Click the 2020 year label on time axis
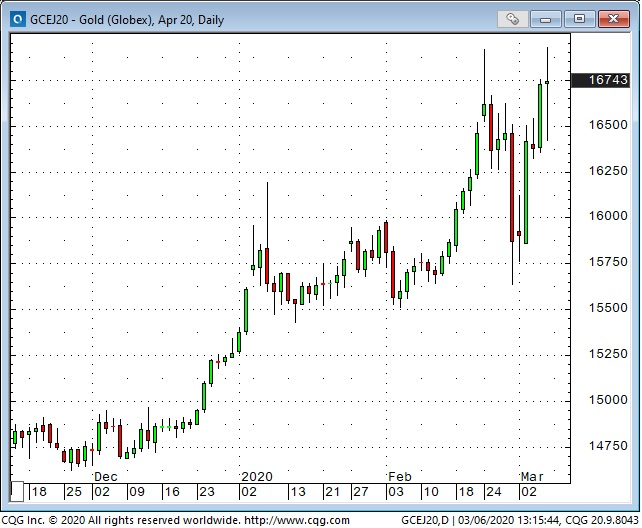642x528 pixels. coord(257,477)
